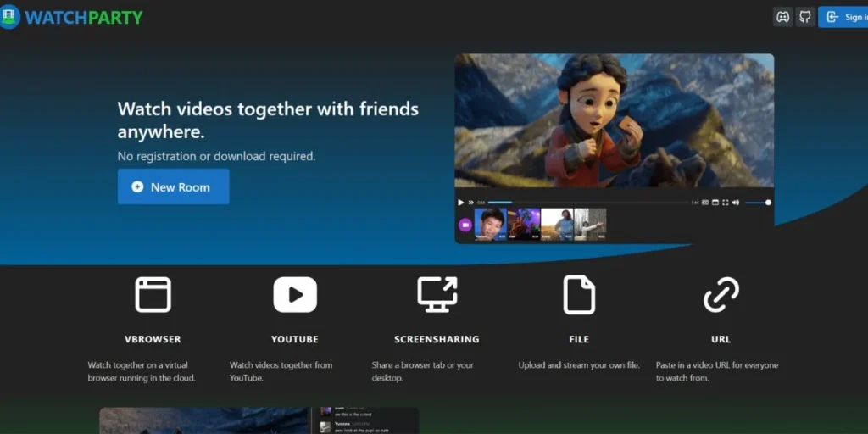
Task: Click the video progress bar
Action: (x=588, y=203)
